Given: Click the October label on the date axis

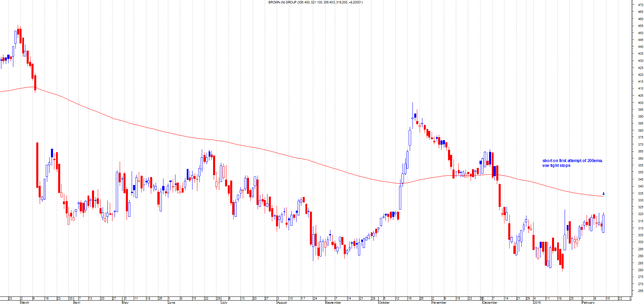Looking at the screenshot, I should coord(384,302).
